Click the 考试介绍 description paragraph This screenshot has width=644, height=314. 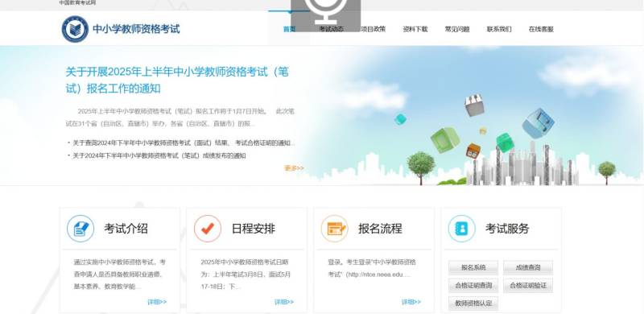(x=119, y=274)
